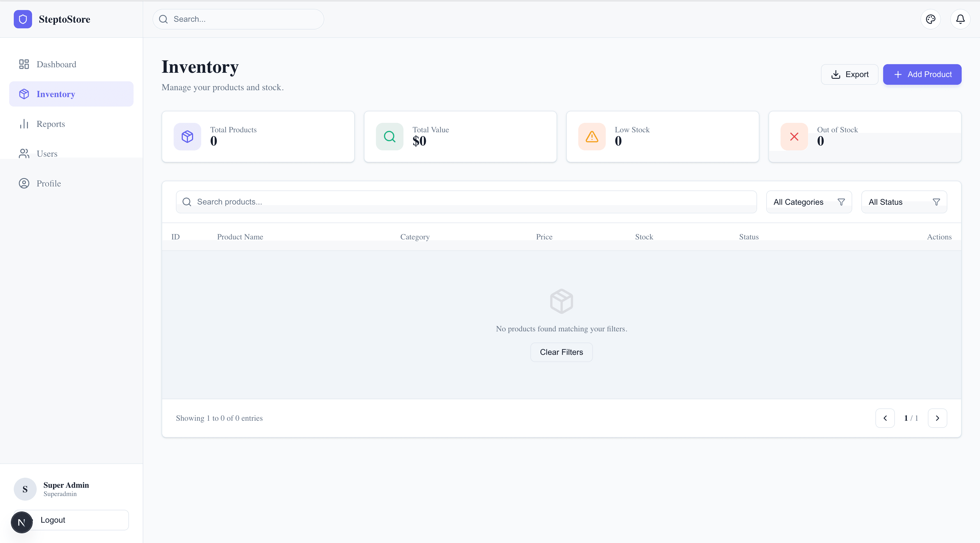The width and height of the screenshot is (980, 543).
Task: Click the Low Stock warning icon
Action: (591, 137)
